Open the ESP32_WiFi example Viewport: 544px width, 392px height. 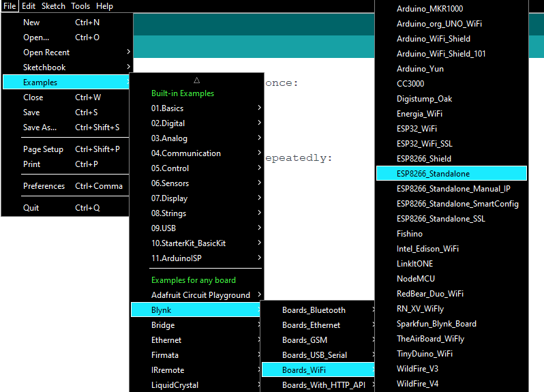[x=417, y=129]
